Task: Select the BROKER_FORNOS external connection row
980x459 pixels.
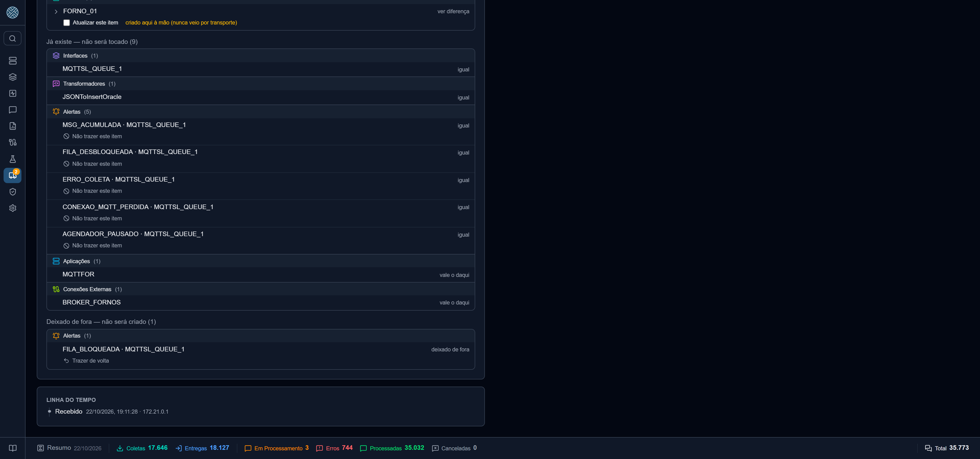Action: click(x=261, y=302)
